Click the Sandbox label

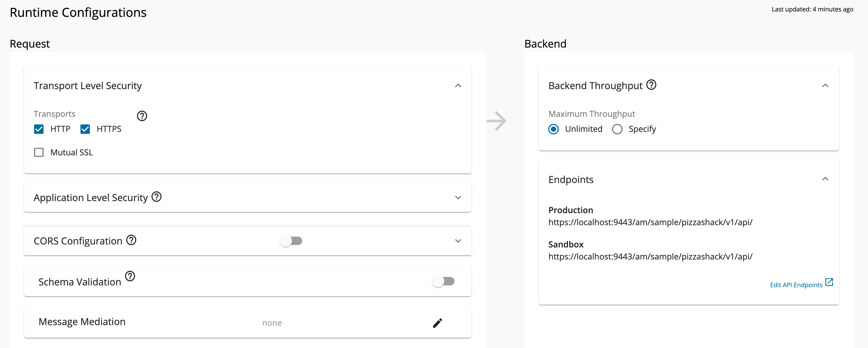click(x=566, y=244)
